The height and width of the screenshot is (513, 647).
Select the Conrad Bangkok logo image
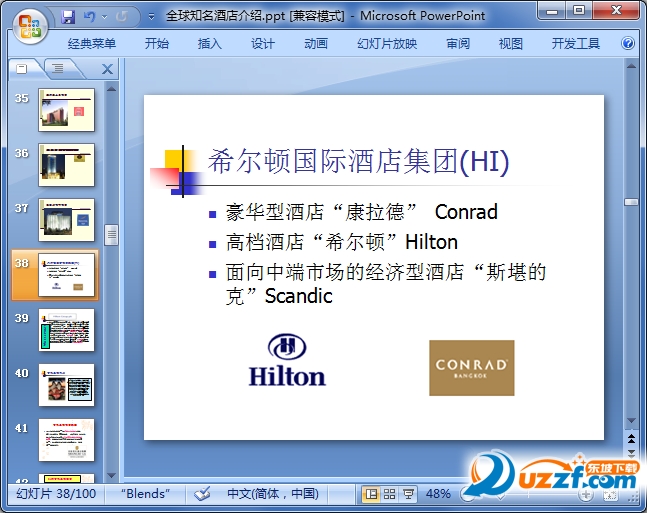coord(472,368)
